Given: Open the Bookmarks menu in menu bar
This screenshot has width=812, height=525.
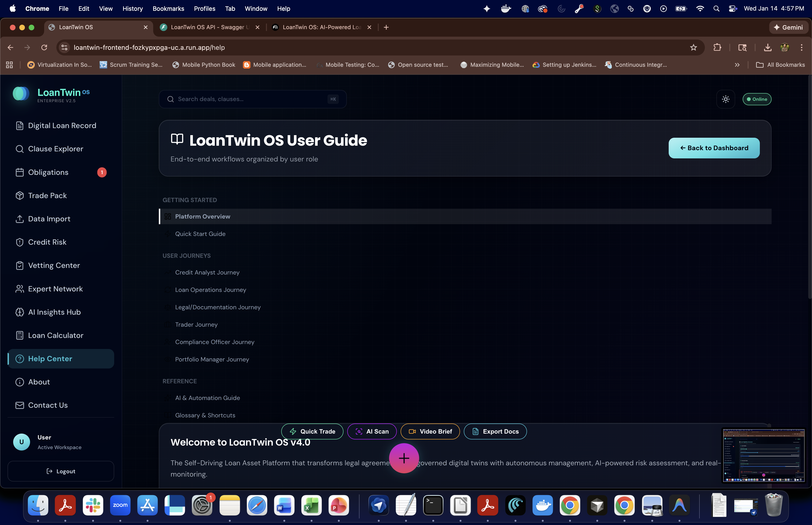Looking at the screenshot, I should [168, 8].
